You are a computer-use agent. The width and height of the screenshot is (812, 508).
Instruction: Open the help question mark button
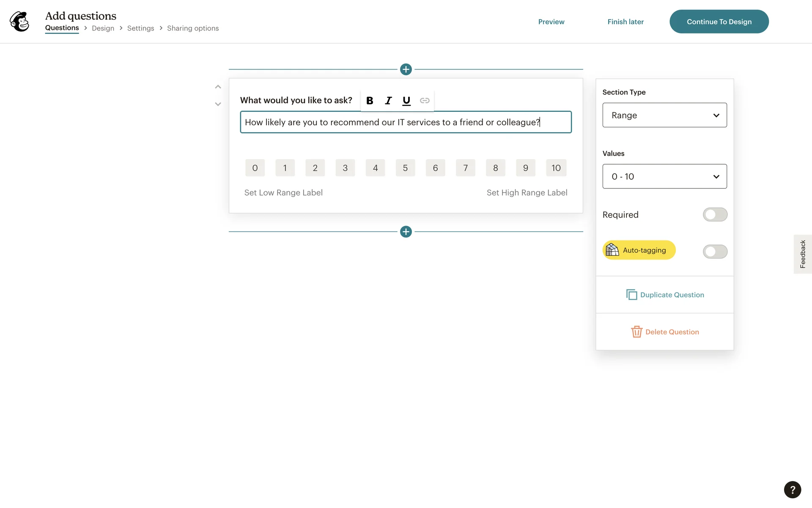[x=793, y=490]
